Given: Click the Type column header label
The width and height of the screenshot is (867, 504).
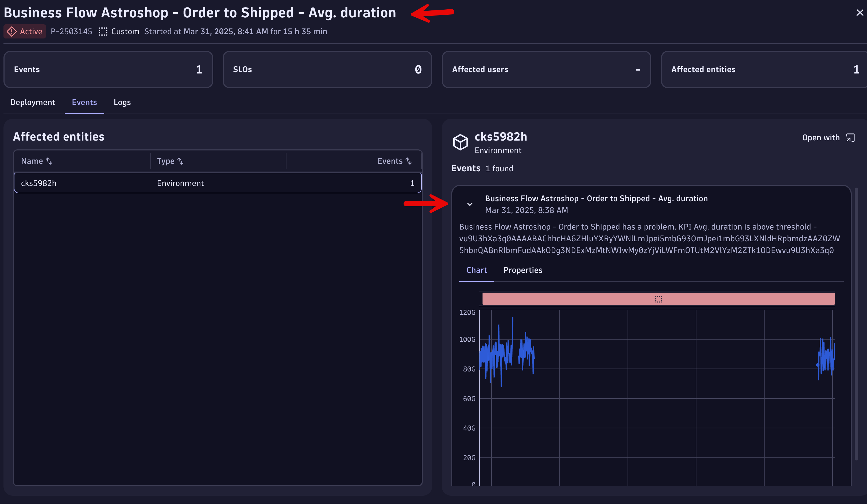Looking at the screenshot, I should (x=165, y=161).
